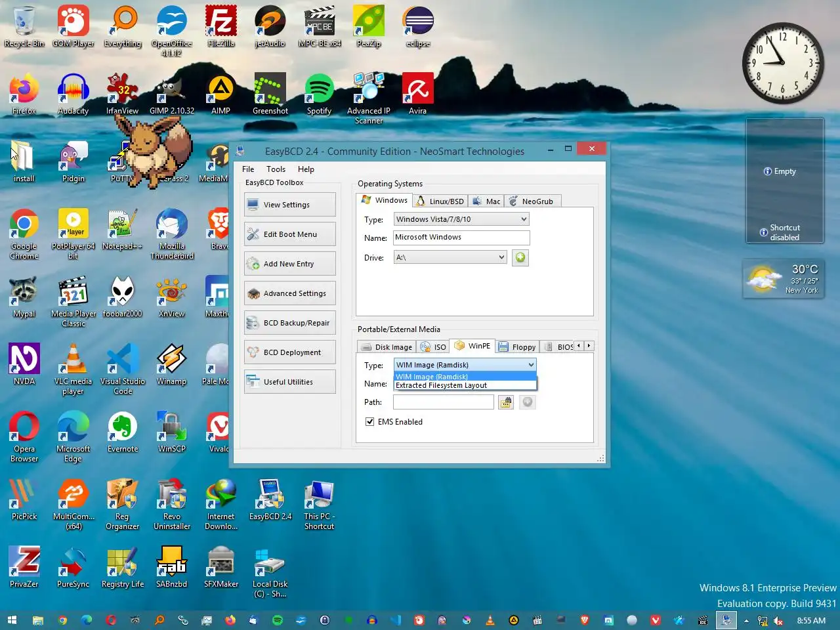The height and width of the screenshot is (630, 840).
Task: Switch to the BIOS tab
Action: tap(558, 347)
